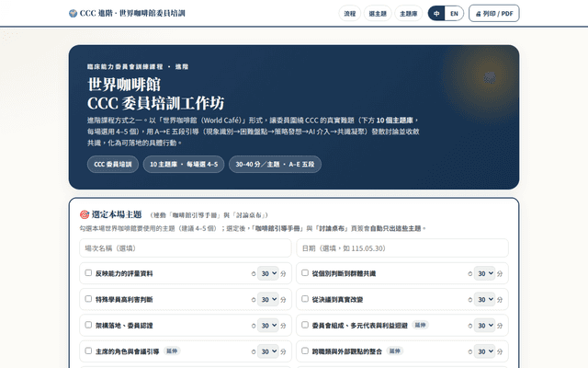The width and height of the screenshot is (588, 368).
Task: Click the timer icon in the 主席的角色與會議引導 row
Action: tap(254, 351)
